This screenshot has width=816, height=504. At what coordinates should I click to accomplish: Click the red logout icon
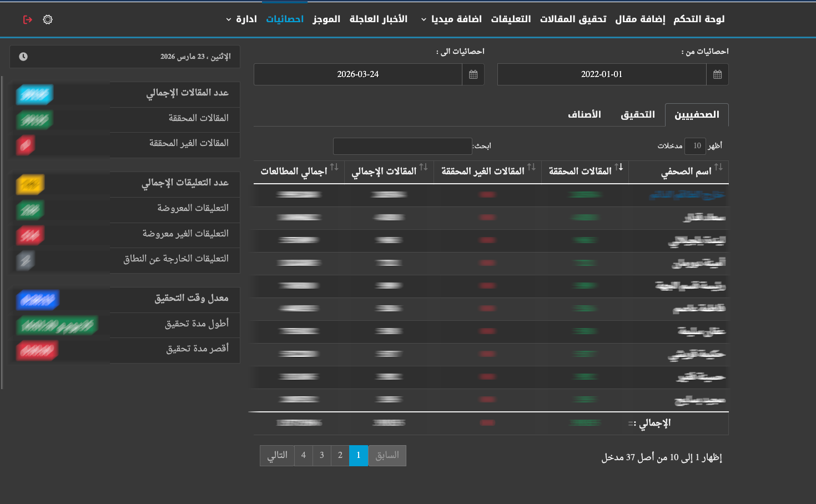(x=27, y=19)
